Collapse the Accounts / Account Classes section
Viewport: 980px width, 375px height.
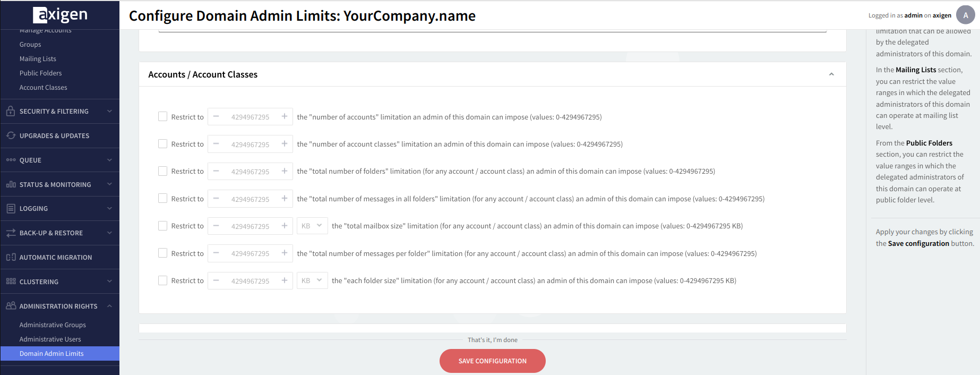[x=831, y=74]
